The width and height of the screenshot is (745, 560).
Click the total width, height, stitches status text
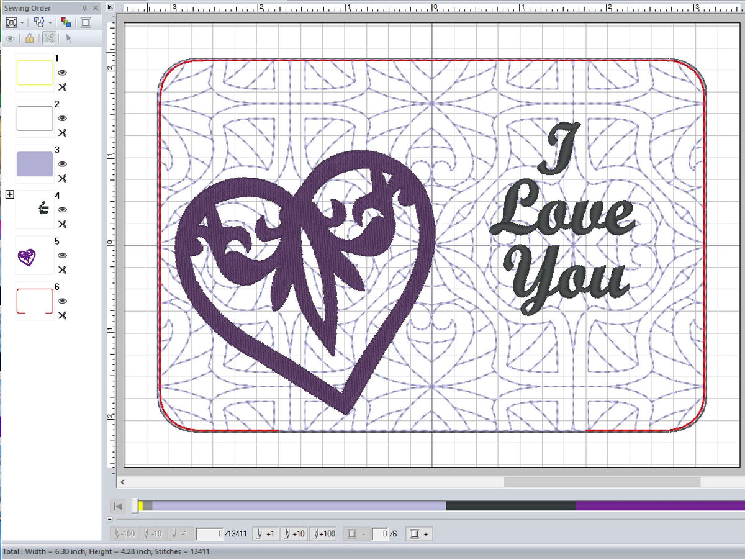tap(106, 551)
